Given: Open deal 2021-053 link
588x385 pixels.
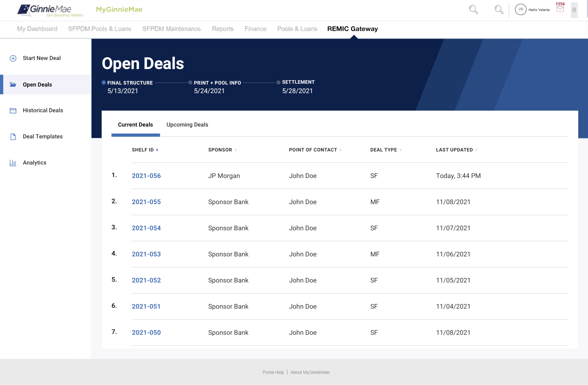Looking at the screenshot, I should pos(146,254).
